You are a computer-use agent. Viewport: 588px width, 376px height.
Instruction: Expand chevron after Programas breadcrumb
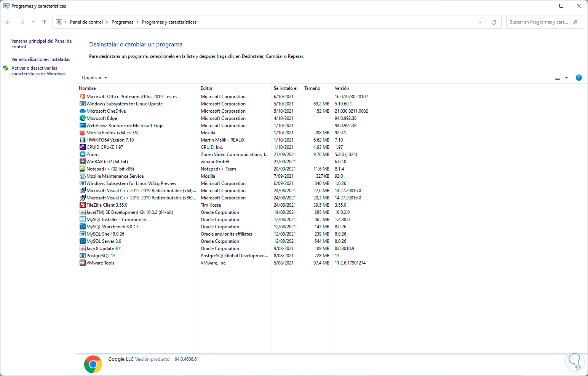137,22
